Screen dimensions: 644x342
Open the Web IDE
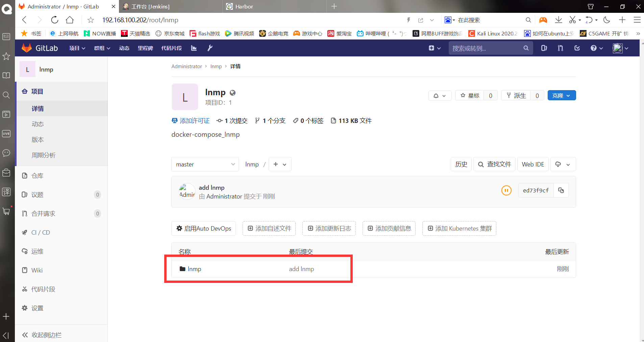pos(532,164)
